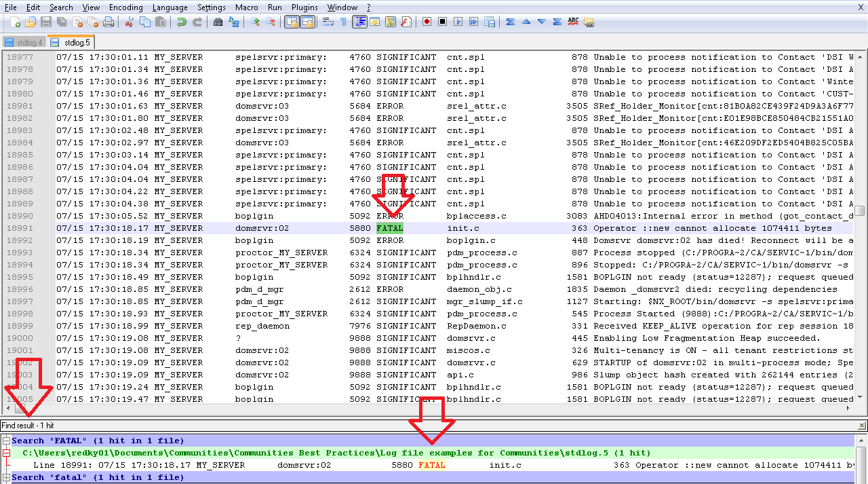This screenshot has width=868, height=484.
Task: Jump to last difference icon
Action: (557, 22)
